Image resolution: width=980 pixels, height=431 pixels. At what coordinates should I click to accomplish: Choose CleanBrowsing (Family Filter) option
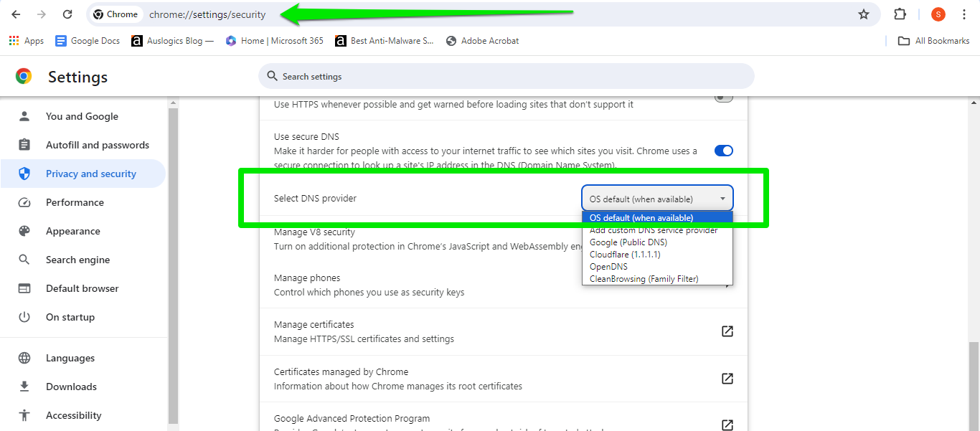pos(657,279)
